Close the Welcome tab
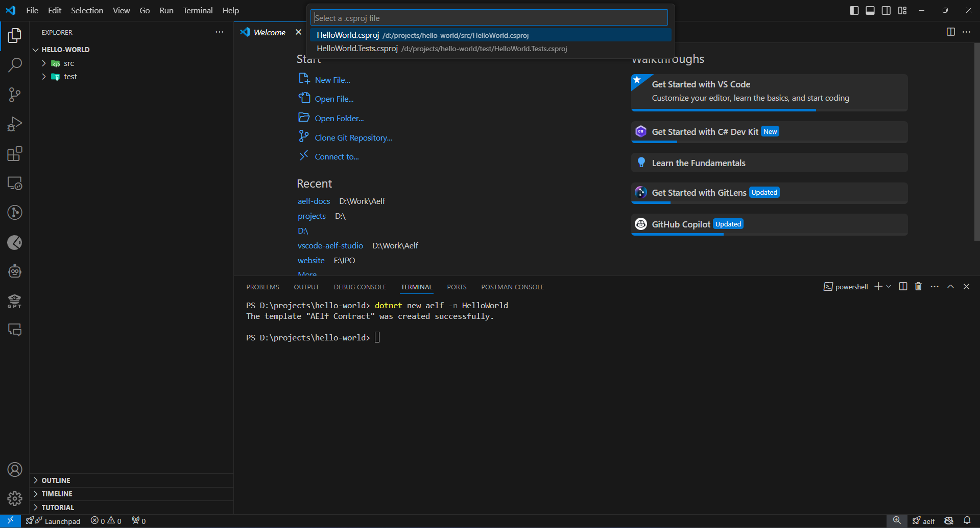The width and height of the screenshot is (980, 528). 298,32
